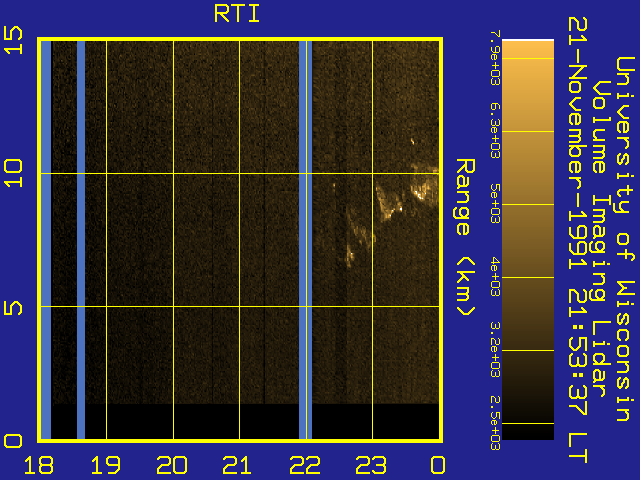The height and width of the screenshot is (480, 640).
Task: Click the 7.9e+03 colorbar value
Action: tap(495, 58)
